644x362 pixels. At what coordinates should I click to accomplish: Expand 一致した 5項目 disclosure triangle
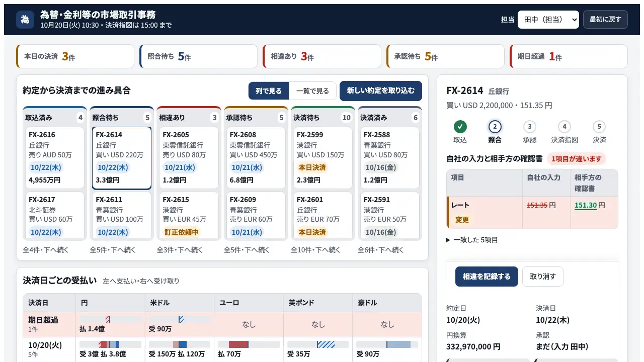tap(448, 240)
